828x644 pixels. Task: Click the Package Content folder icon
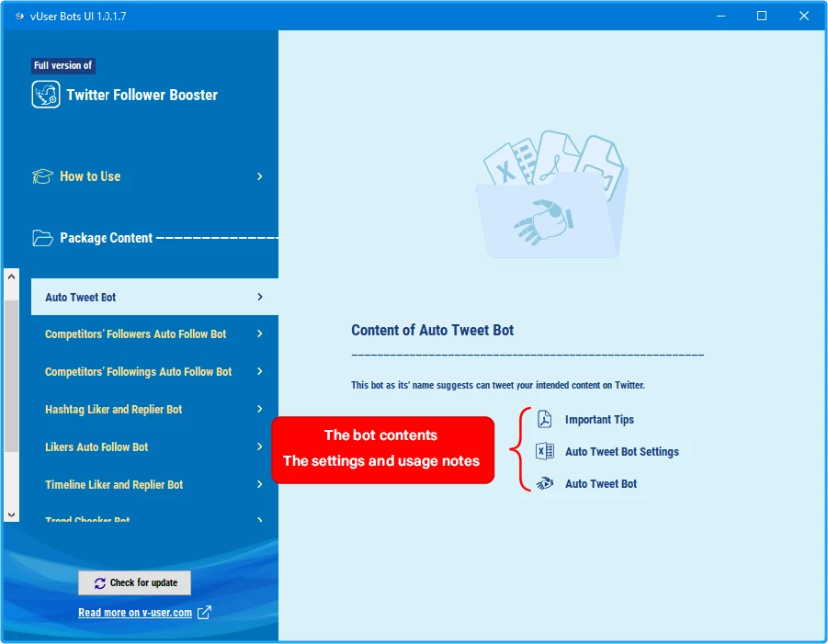point(42,238)
